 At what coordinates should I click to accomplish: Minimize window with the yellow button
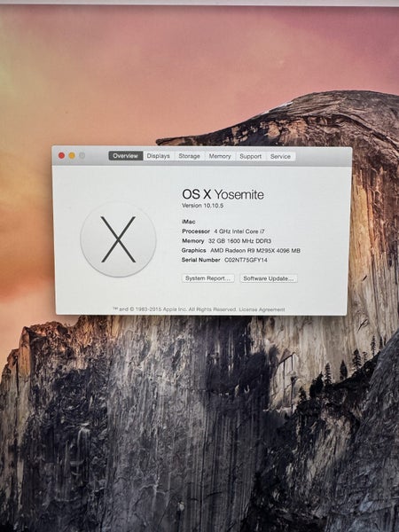pos(72,155)
